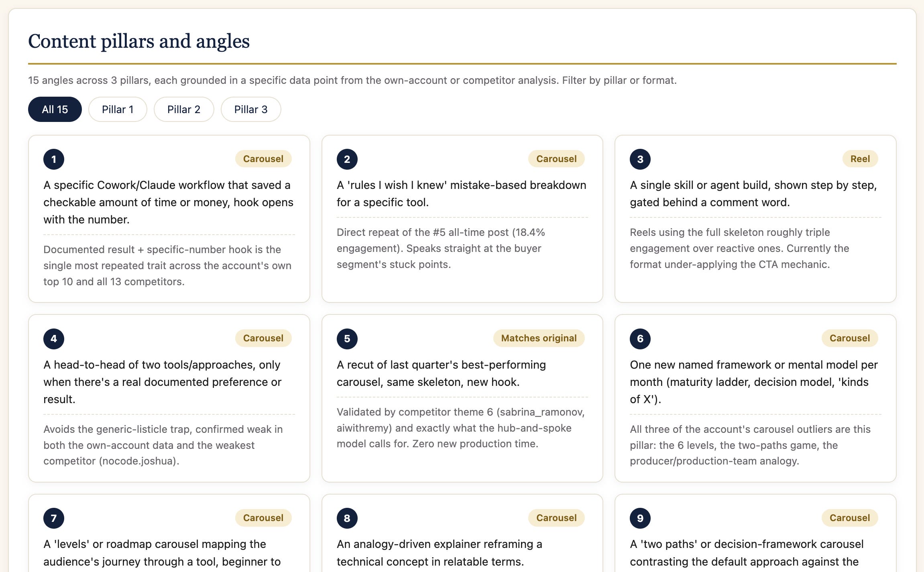Image resolution: width=924 pixels, height=572 pixels.
Task: Select the number 6 circle badge
Action: [640, 339]
